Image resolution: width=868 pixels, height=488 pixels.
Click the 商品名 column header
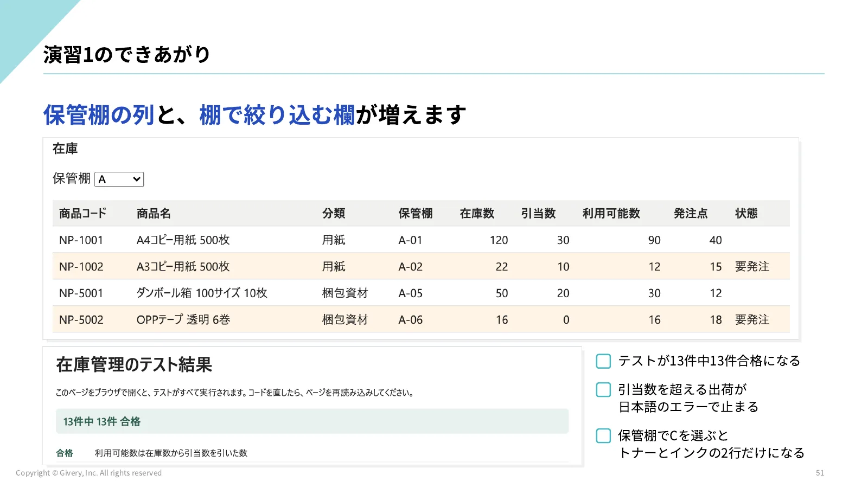[154, 214]
